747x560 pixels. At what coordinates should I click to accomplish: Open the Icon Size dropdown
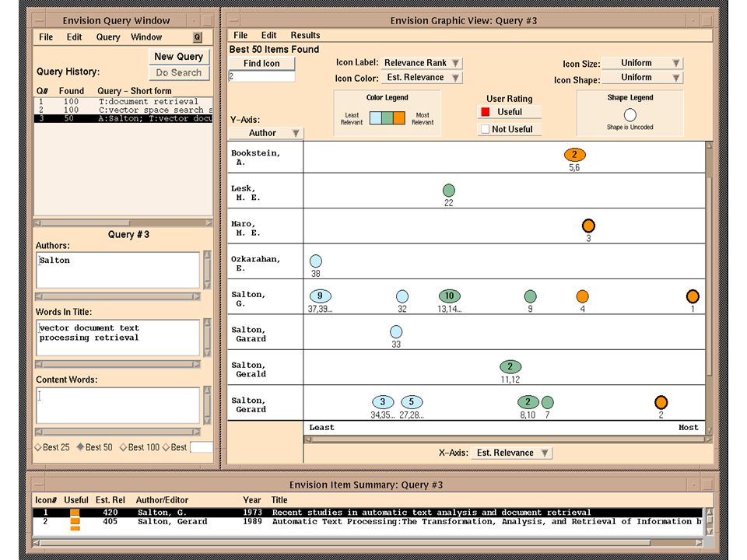coord(642,63)
